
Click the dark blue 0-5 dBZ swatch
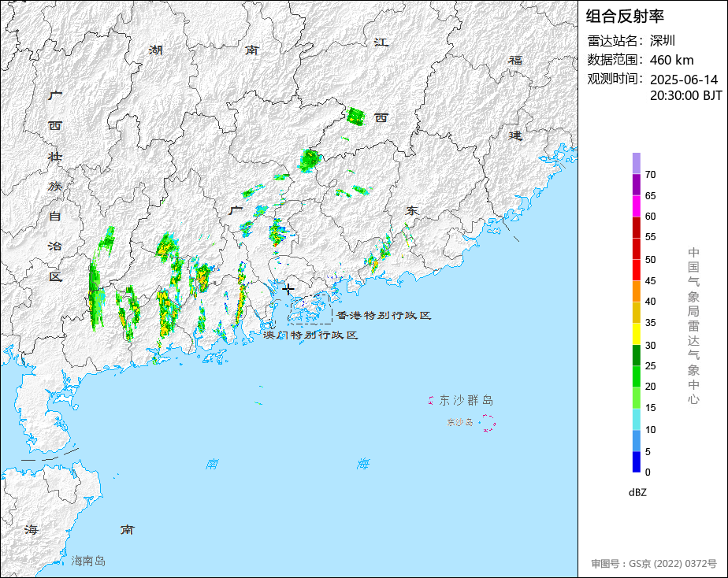pyautogui.click(x=636, y=462)
